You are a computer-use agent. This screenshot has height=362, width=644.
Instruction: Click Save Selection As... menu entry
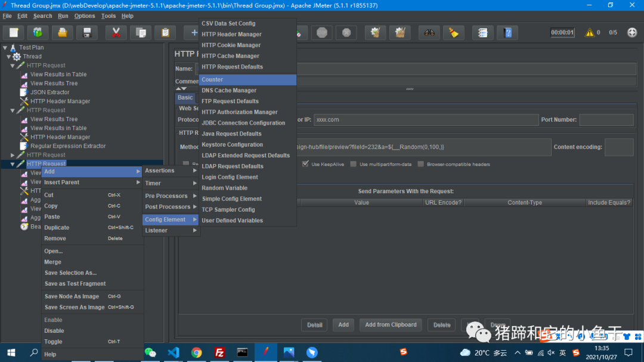92,273
